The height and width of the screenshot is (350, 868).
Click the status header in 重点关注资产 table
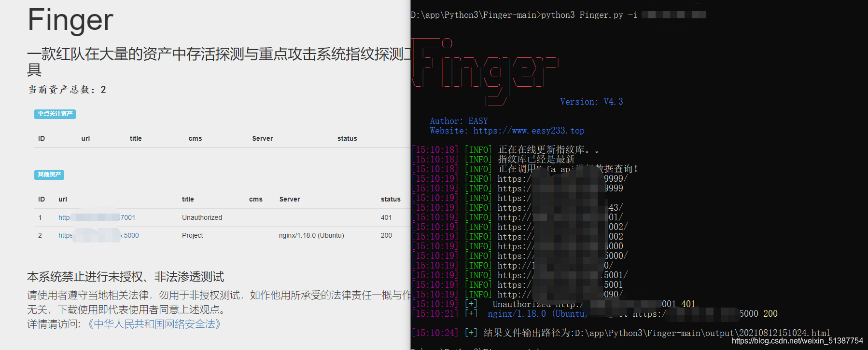pyautogui.click(x=347, y=138)
